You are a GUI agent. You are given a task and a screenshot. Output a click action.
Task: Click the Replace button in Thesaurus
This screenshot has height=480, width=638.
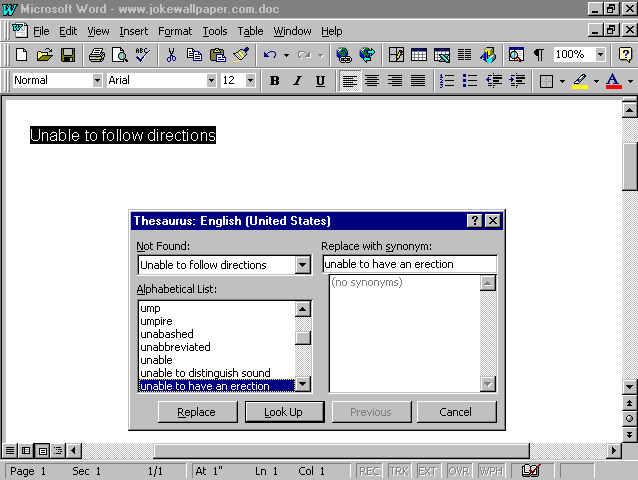pyautogui.click(x=196, y=412)
